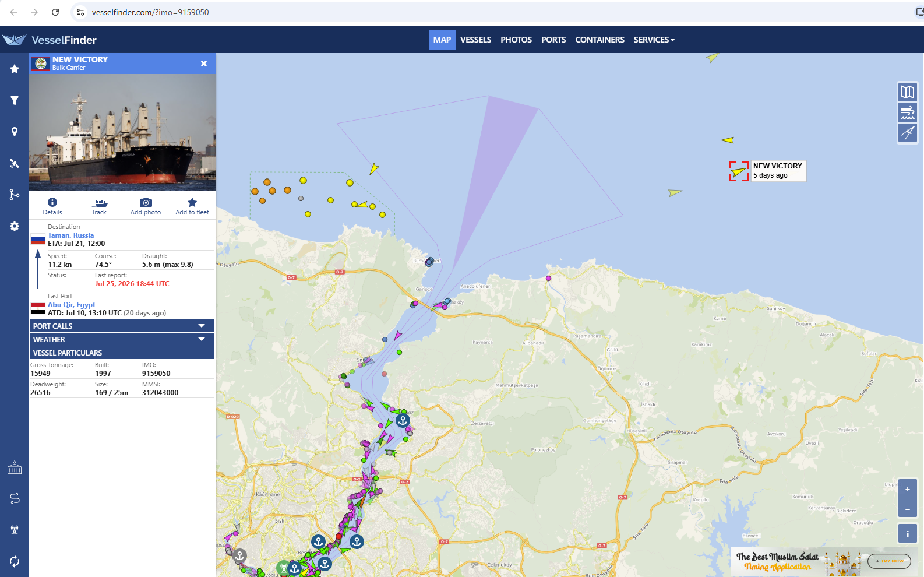Switch to the MAP tab
924x577 pixels.
(x=442, y=40)
